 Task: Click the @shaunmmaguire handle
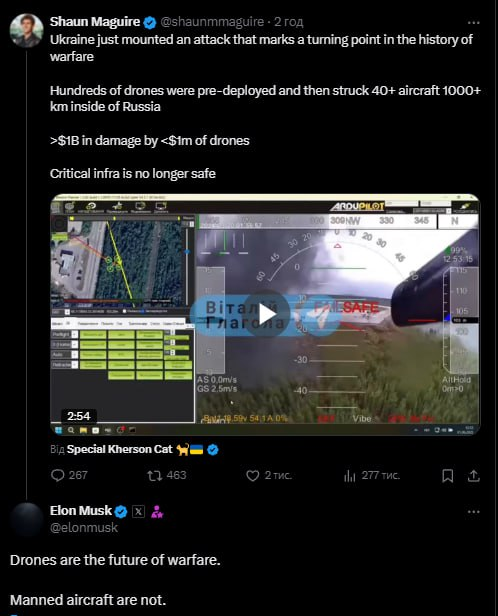pyautogui.click(x=212, y=22)
